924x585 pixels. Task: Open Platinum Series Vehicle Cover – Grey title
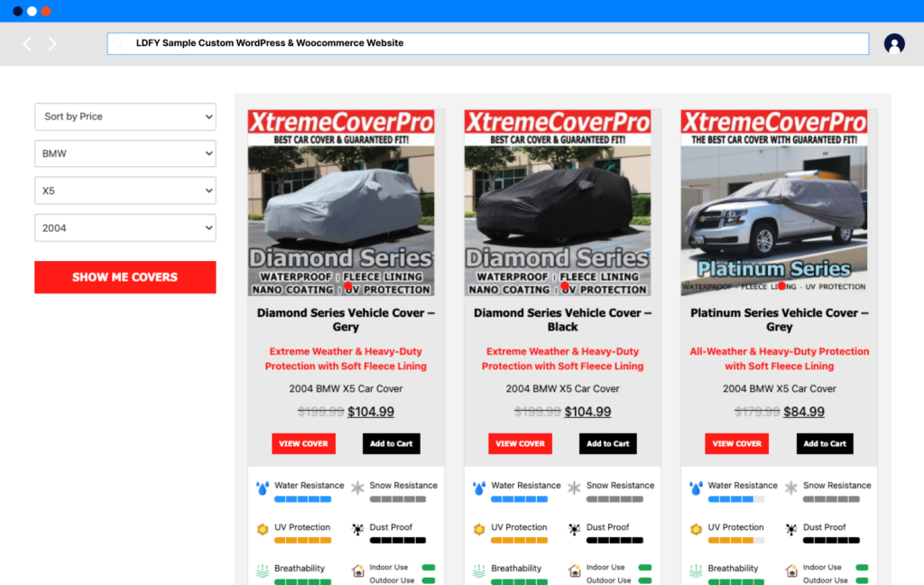point(780,320)
